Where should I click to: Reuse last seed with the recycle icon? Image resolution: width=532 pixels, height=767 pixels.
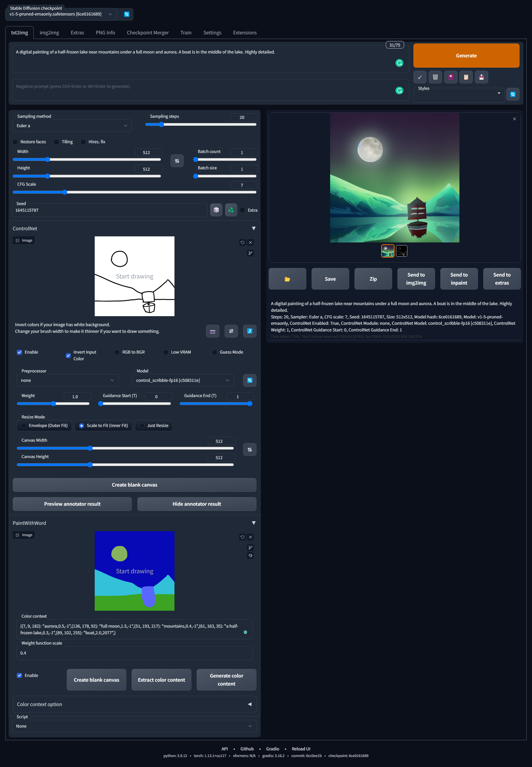coord(231,210)
